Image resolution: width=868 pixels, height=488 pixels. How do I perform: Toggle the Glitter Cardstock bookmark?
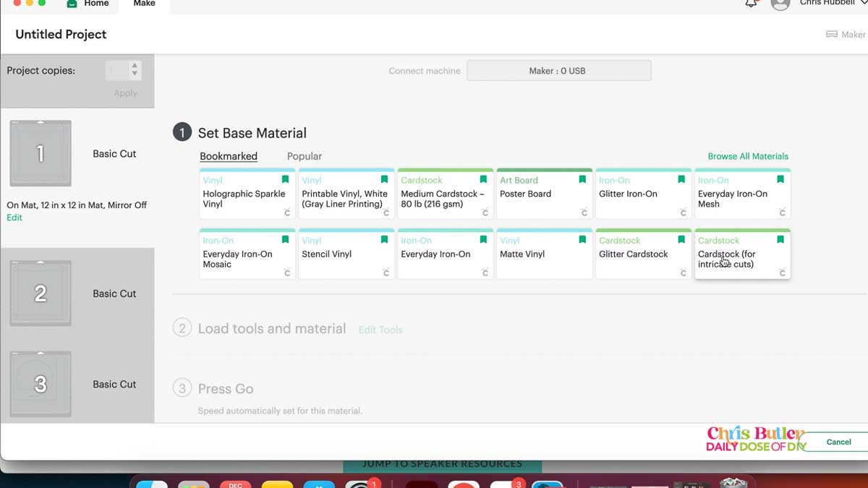(x=681, y=239)
